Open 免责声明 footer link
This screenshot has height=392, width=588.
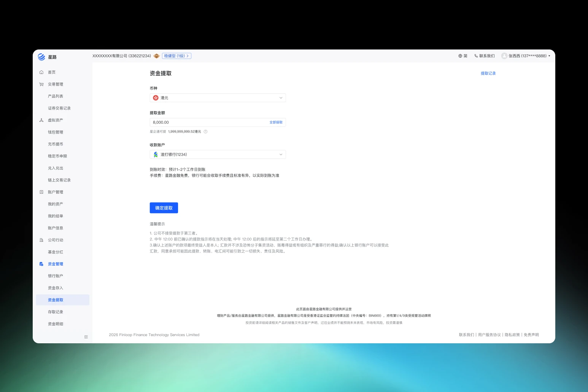(531, 335)
